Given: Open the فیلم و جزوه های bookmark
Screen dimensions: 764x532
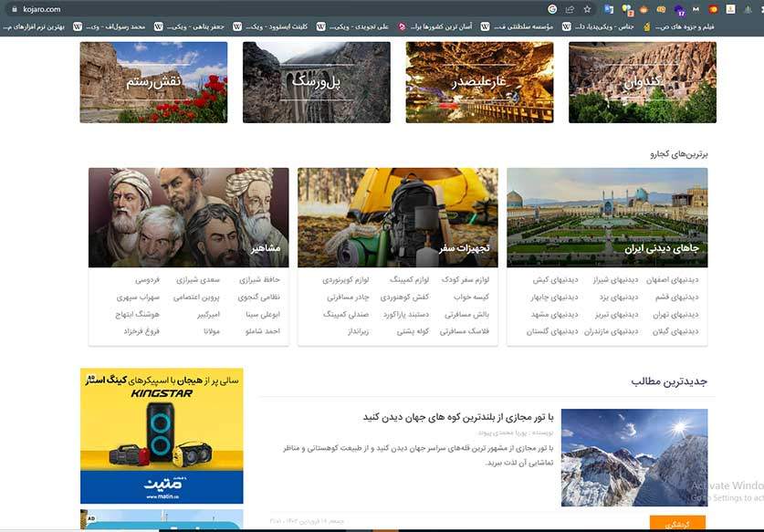Looking at the screenshot, I should click(x=679, y=26).
